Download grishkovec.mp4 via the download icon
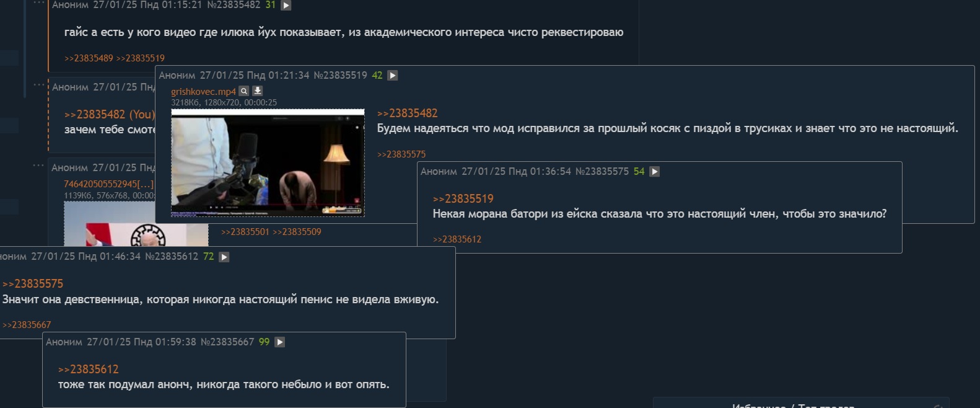Screen dimensions: 980x408 tap(258, 91)
